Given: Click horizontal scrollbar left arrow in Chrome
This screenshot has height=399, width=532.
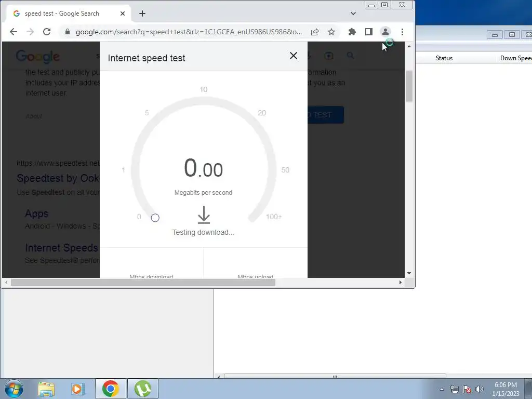Looking at the screenshot, I should pyautogui.click(x=6, y=282).
